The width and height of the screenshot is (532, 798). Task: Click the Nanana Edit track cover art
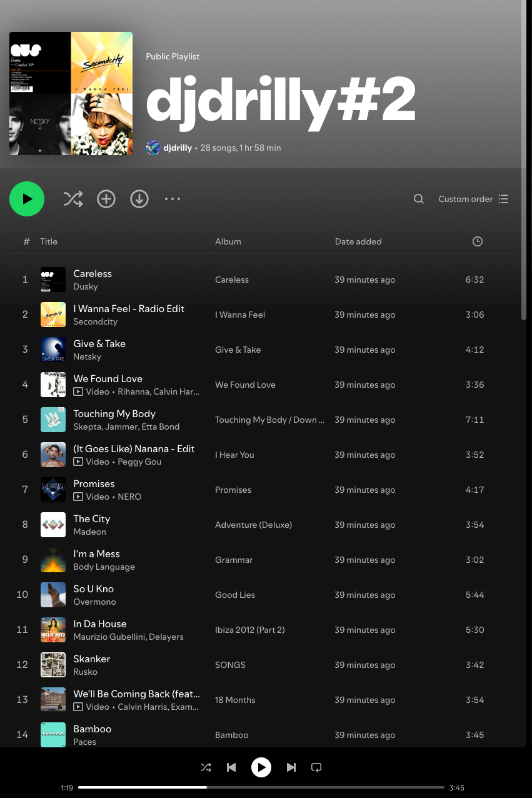(x=53, y=455)
